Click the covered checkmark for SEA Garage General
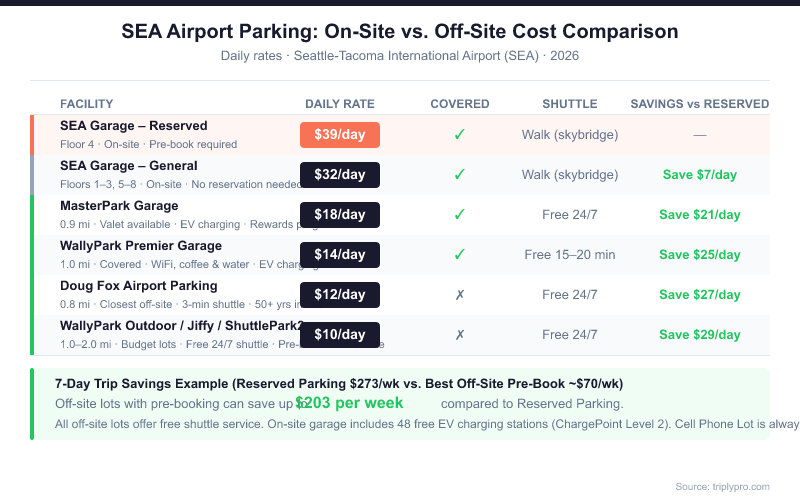 coord(460,174)
